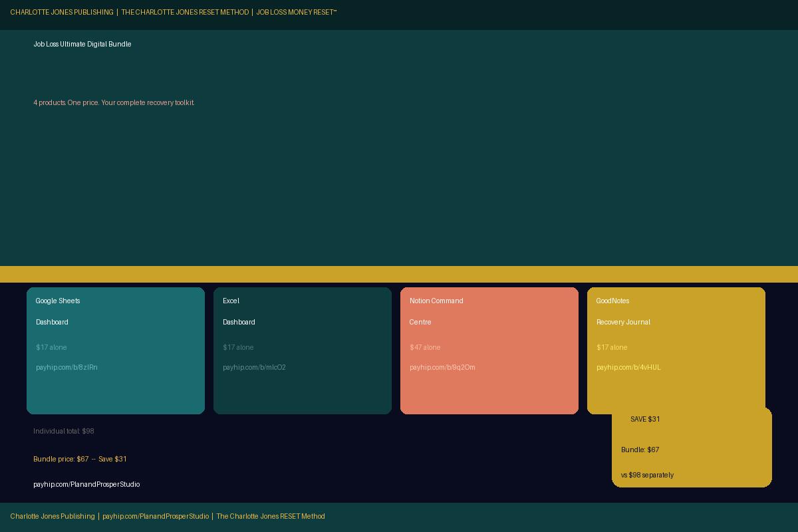Select the '4 products. One price.' tagline

[66, 102]
